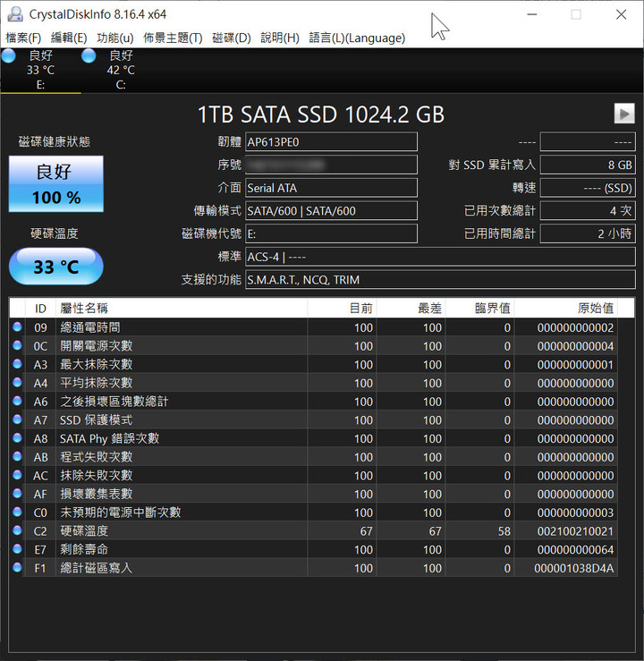
Task: Click the drive letter field E:
Action: pos(331,233)
